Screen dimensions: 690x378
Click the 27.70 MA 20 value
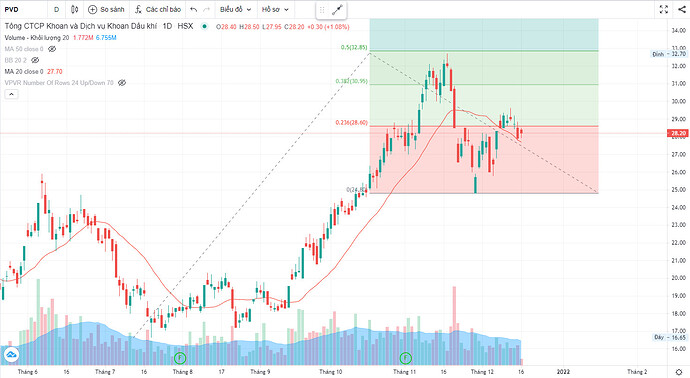click(x=55, y=71)
